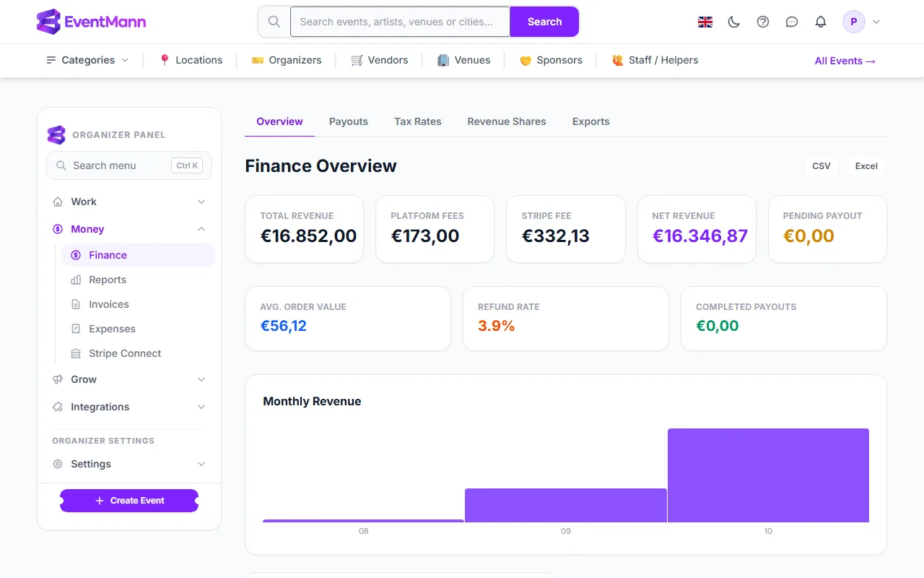
Task: Switch to the Revenue Shares tab
Action: (507, 121)
